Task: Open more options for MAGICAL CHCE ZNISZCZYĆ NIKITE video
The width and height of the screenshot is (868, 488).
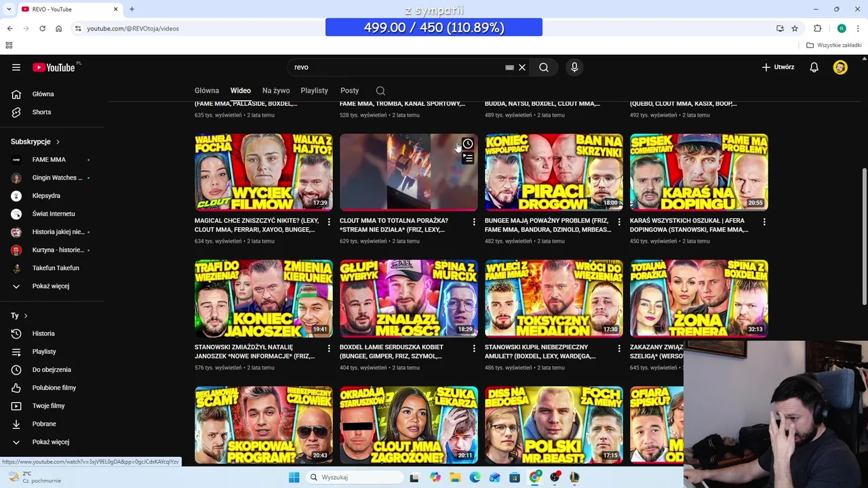Action: [x=329, y=222]
